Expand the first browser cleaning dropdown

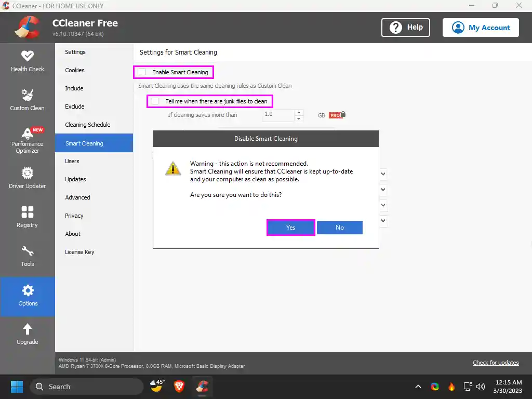click(x=383, y=174)
